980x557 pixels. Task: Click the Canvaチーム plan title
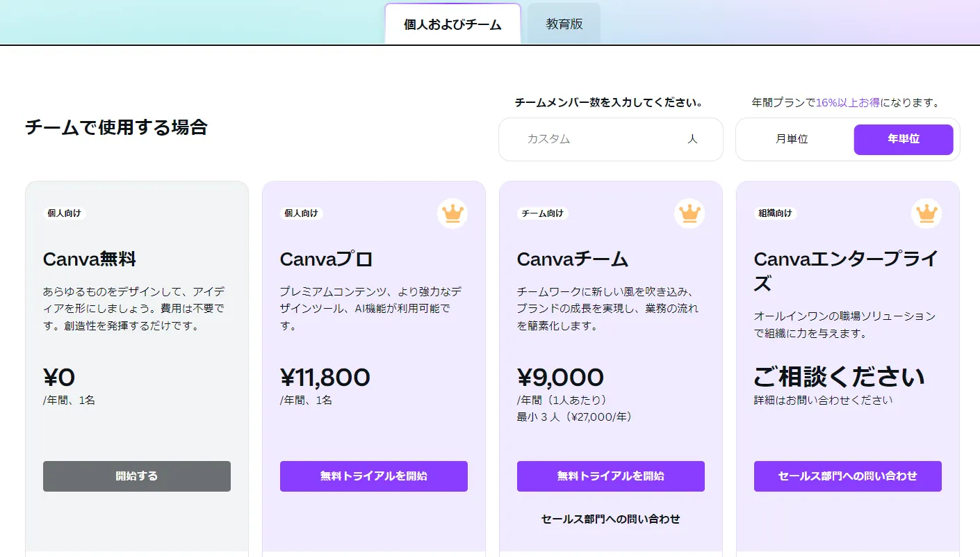(573, 259)
